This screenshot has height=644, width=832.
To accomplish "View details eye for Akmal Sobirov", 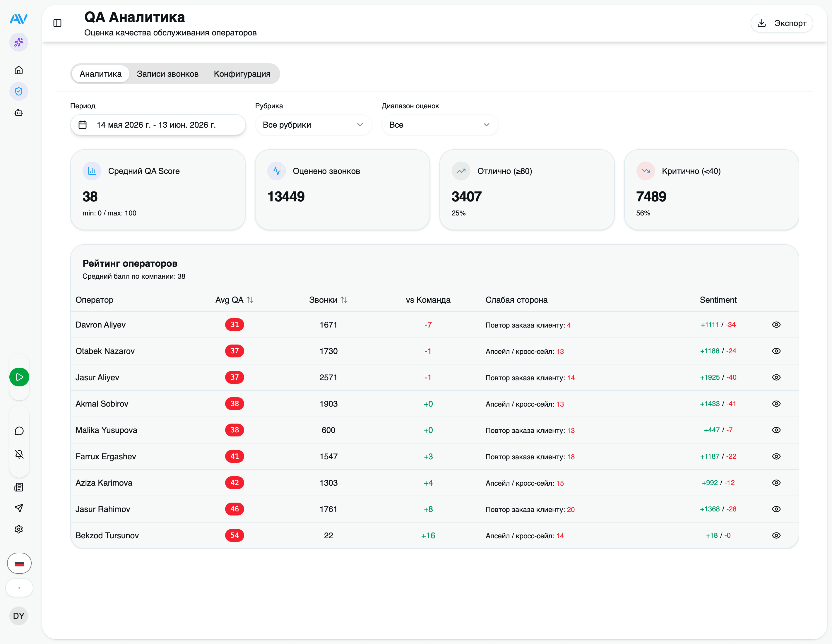I will click(x=776, y=404).
